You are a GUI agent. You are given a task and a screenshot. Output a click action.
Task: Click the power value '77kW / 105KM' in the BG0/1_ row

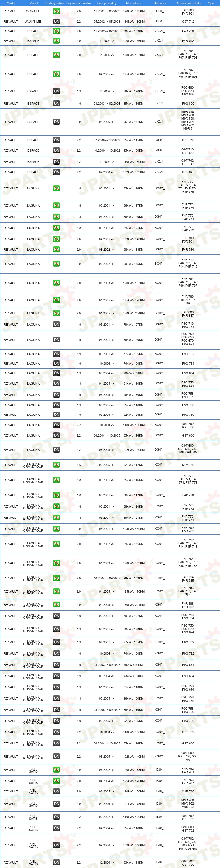click(x=133, y=354)
